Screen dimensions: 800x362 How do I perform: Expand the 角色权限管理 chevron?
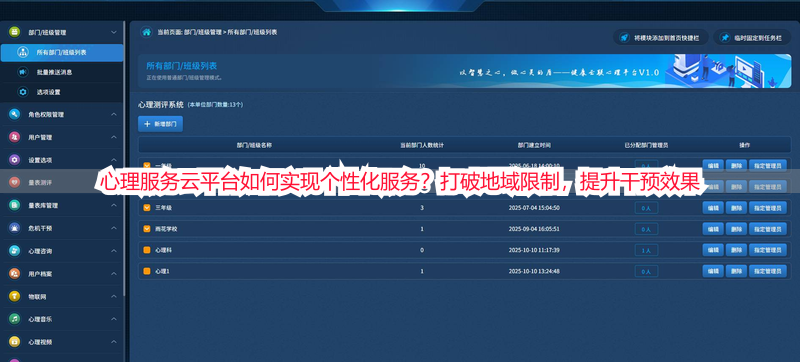tap(114, 115)
